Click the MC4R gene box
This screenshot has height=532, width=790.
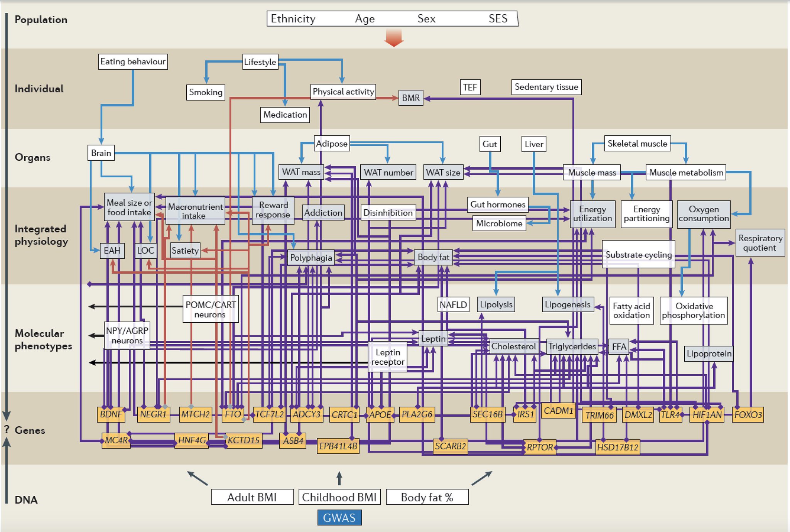(x=116, y=440)
